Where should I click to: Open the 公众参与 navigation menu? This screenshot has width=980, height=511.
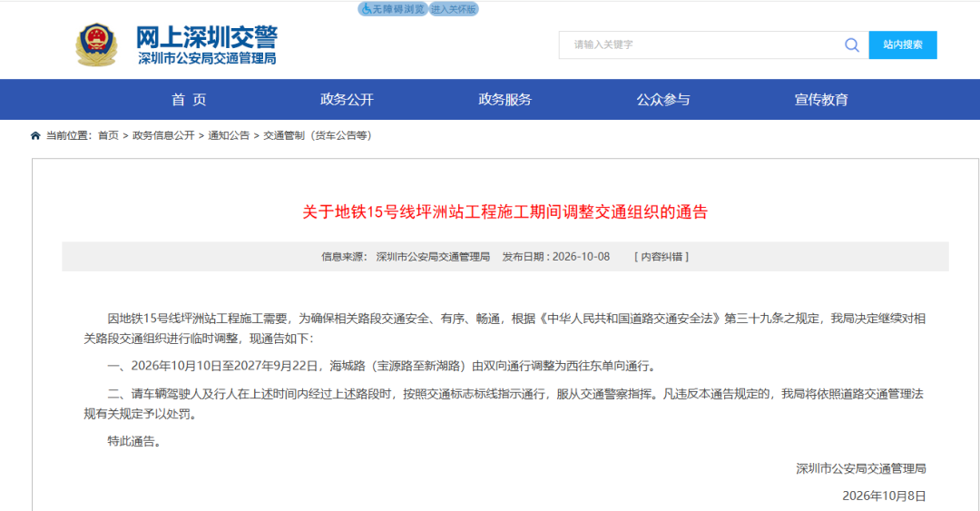tap(663, 100)
